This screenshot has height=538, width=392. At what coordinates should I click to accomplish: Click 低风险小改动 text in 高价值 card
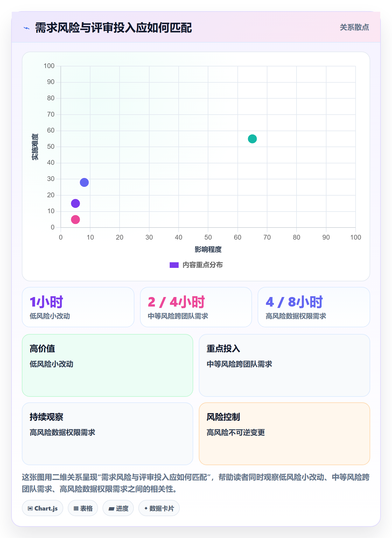coord(52,364)
